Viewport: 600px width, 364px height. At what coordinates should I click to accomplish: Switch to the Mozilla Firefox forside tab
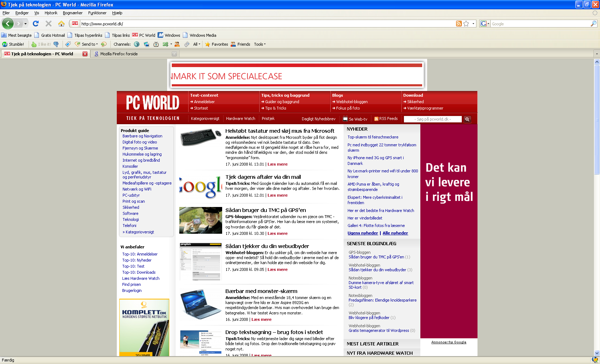click(119, 54)
